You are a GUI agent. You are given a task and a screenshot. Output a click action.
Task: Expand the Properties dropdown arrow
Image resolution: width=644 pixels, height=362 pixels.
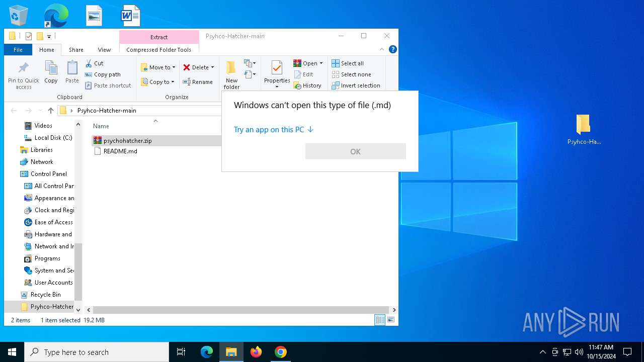click(x=277, y=87)
